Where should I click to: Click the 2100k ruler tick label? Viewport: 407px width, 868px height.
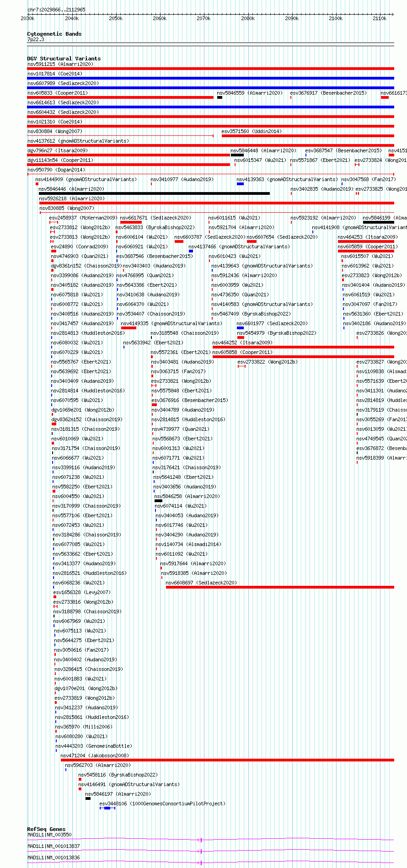[336, 18]
